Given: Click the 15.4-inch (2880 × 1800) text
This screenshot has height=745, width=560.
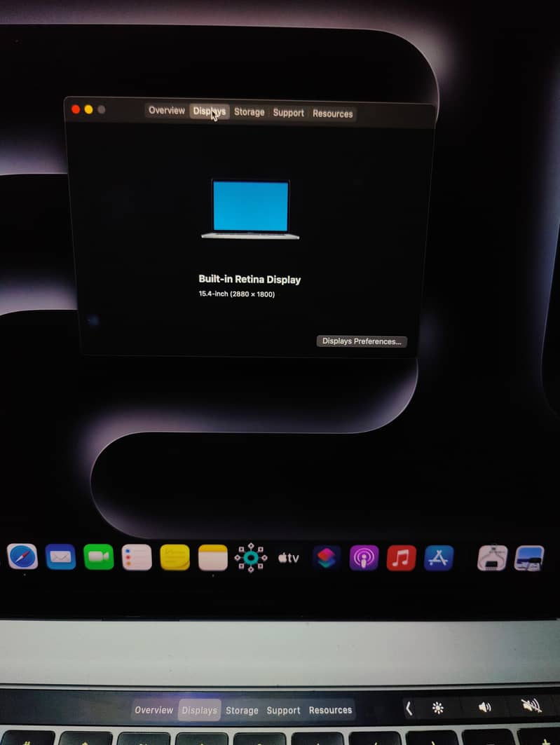Looking at the screenshot, I should pyautogui.click(x=236, y=294).
